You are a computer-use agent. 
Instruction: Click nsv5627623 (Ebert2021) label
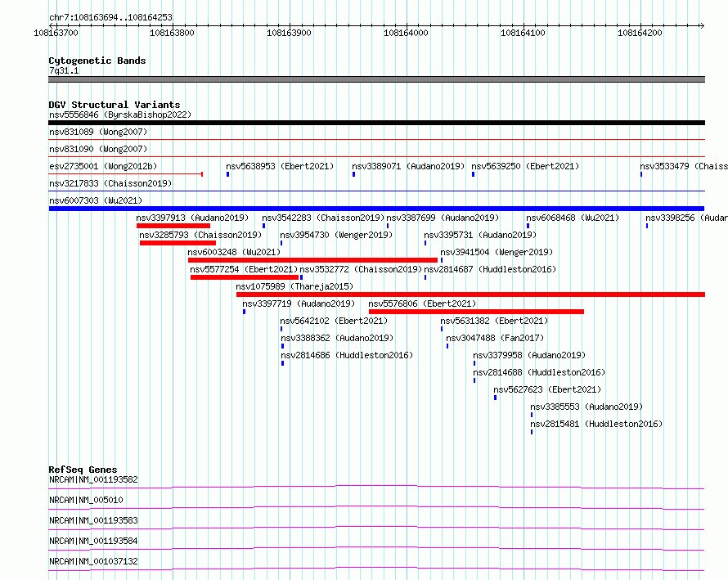click(x=547, y=389)
